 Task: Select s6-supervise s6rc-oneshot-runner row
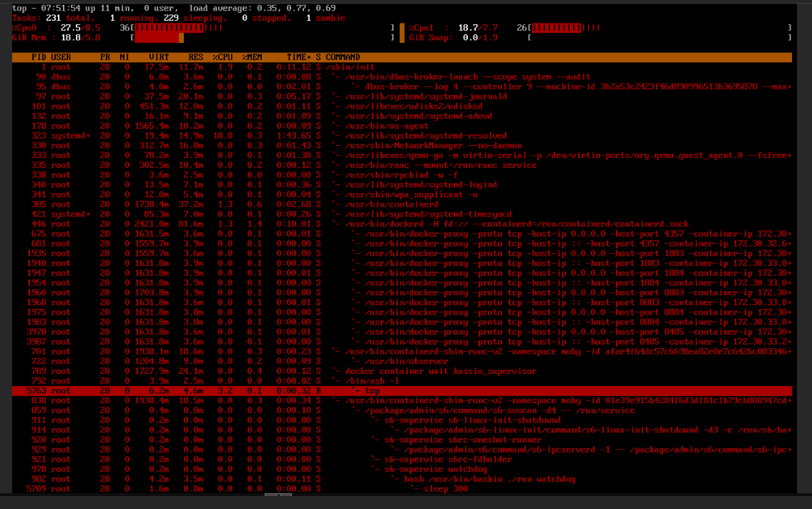[x=402, y=440]
